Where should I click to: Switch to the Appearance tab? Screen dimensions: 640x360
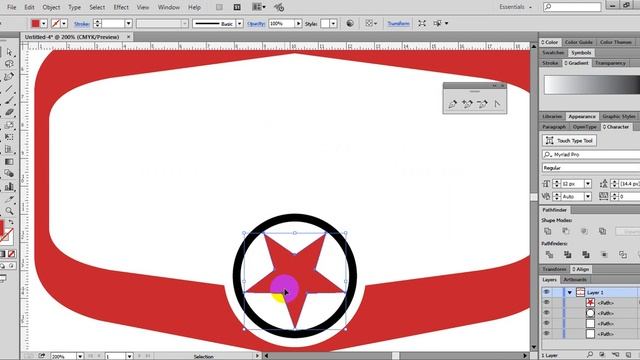pos(582,116)
